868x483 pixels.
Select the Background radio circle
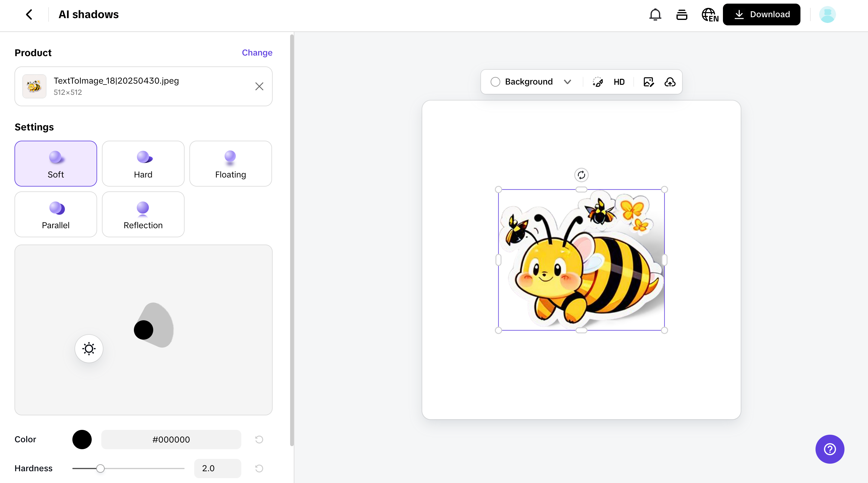[495, 82]
